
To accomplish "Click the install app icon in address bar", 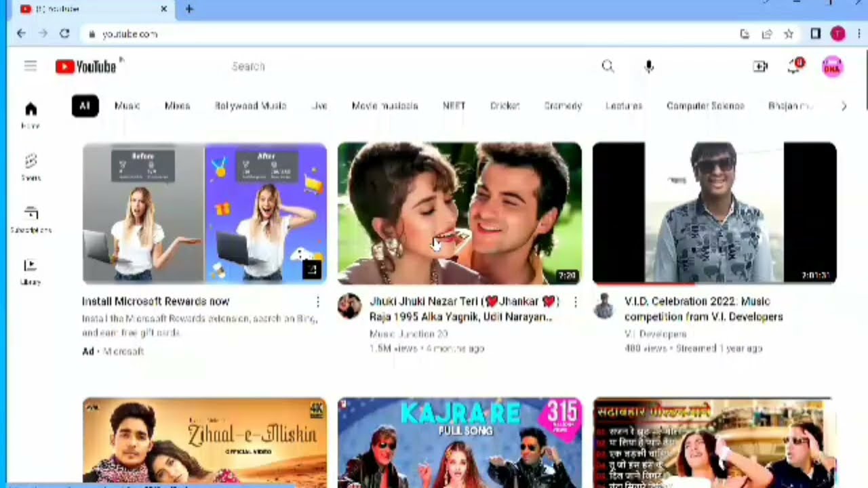I will coord(745,34).
